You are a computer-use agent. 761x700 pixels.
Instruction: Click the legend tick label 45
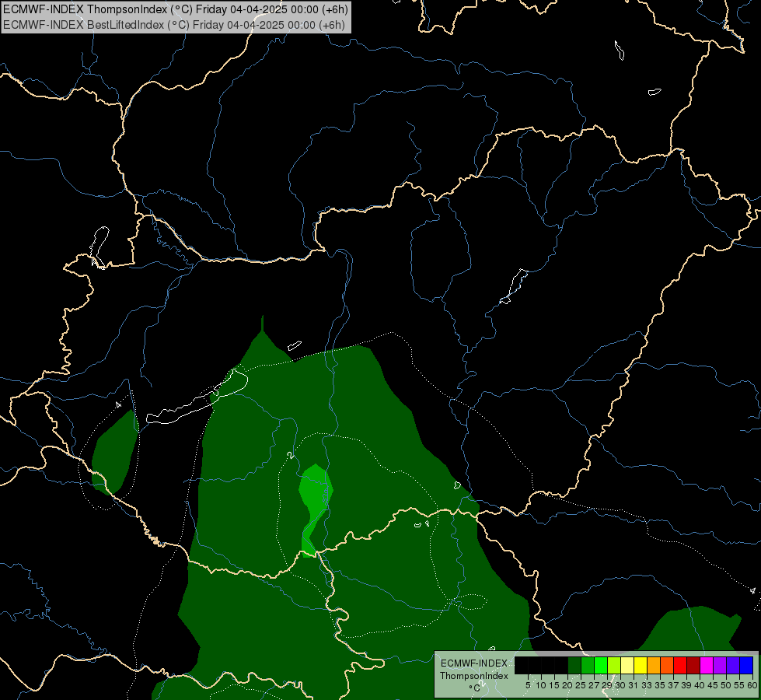pyautogui.click(x=713, y=685)
